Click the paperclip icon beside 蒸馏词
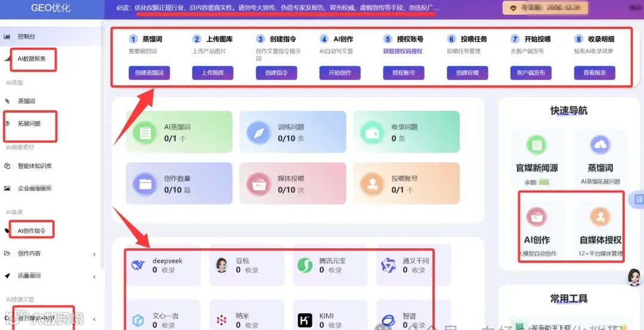This screenshot has height=330, width=644. point(7,101)
